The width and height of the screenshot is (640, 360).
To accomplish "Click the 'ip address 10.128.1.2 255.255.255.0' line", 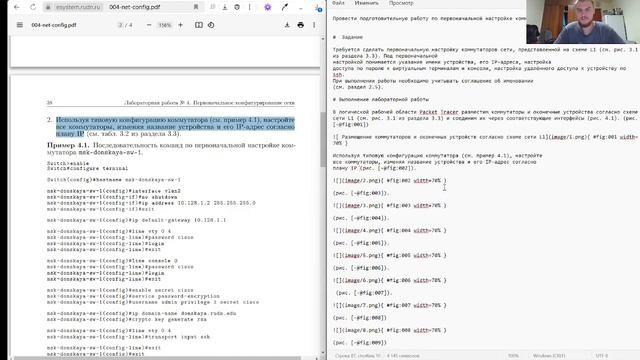I will (x=151, y=203).
